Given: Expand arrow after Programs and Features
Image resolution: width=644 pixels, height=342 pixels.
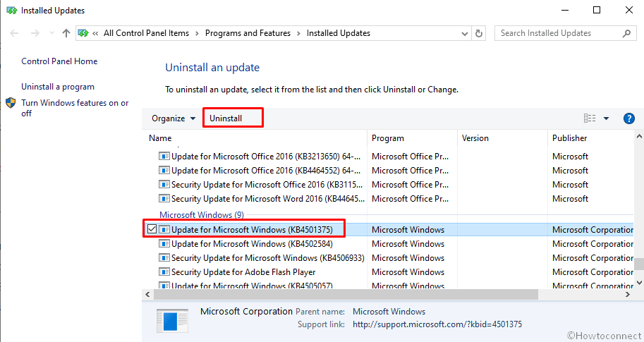Looking at the screenshot, I should pyautogui.click(x=298, y=33).
